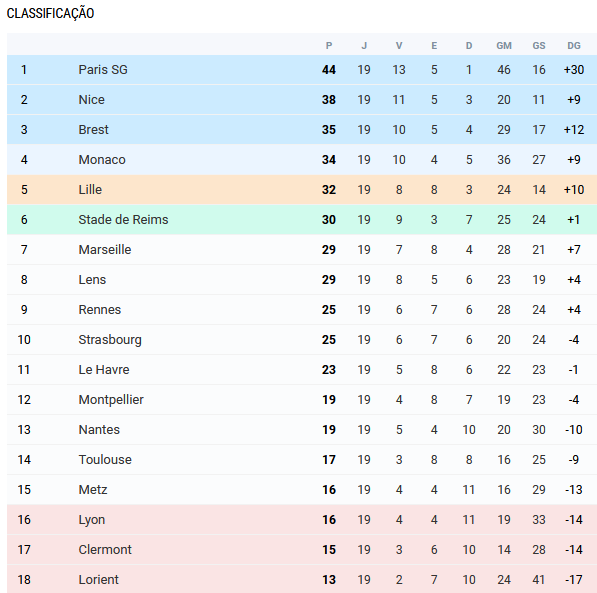Select Rennes in the table

click(99, 310)
